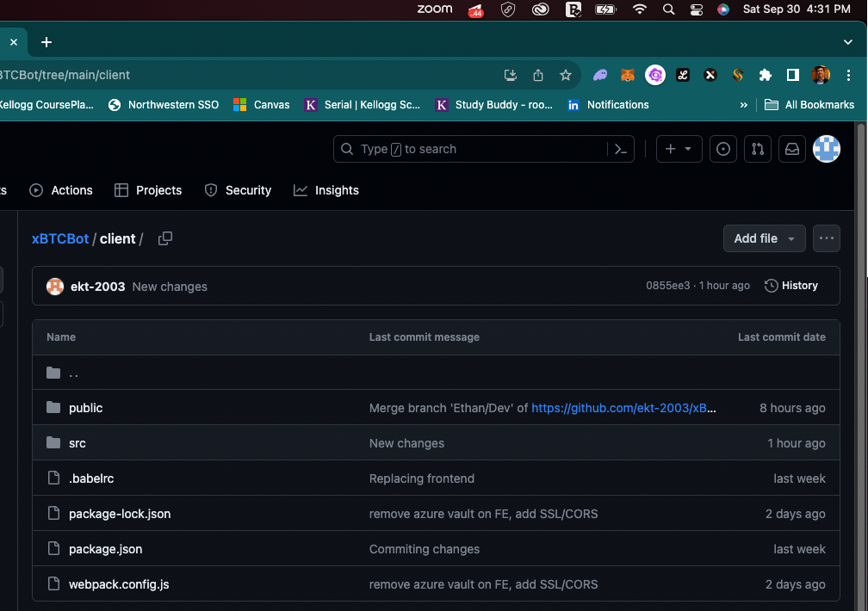Open the macOS Spotlight search icon
Screen dimensions: 868x611
click(668, 9)
